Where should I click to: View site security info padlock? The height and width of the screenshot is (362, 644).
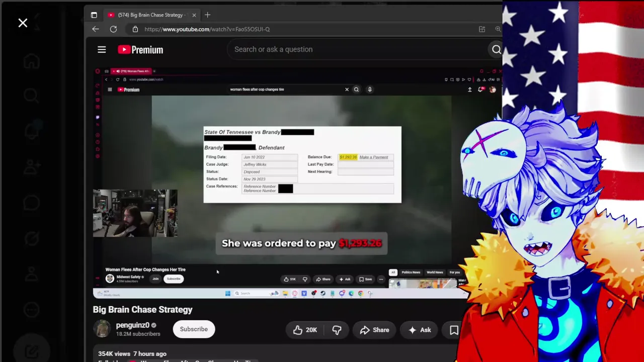point(135,29)
